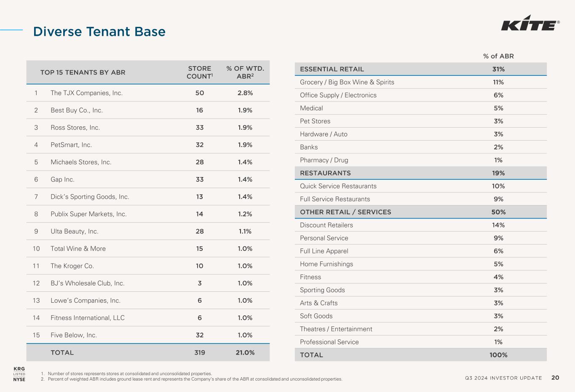Click the KRG Listed NYSE badge
Image resolution: width=575 pixels, height=392 pixels.
pyautogui.click(x=19, y=374)
